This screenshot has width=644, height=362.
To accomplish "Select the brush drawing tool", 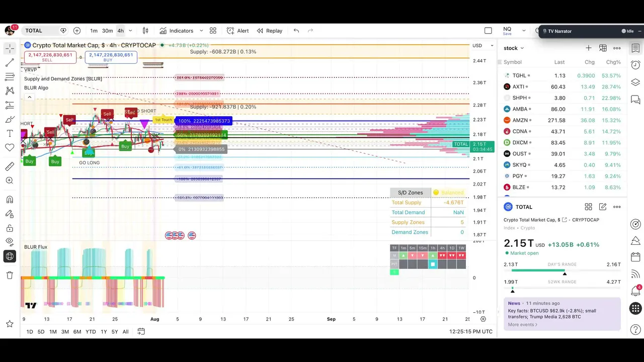I will [x=10, y=120].
